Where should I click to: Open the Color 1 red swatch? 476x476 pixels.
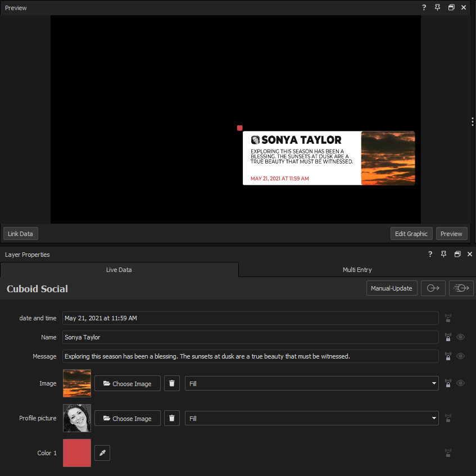pos(77,453)
